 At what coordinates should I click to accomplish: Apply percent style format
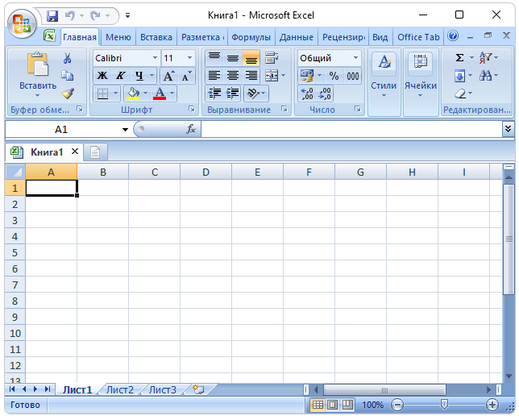click(x=334, y=76)
